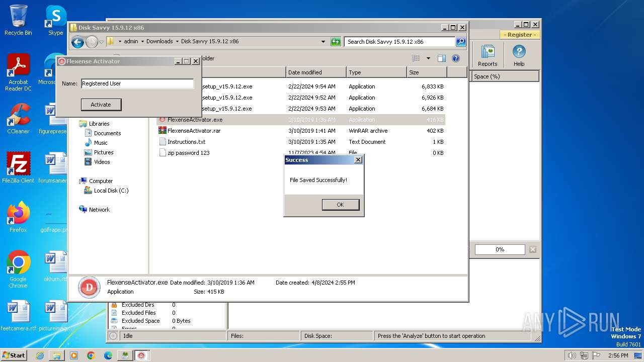Screen dimensions: 644x362
Task: Close the Success dialog with X
Action: tap(358, 160)
